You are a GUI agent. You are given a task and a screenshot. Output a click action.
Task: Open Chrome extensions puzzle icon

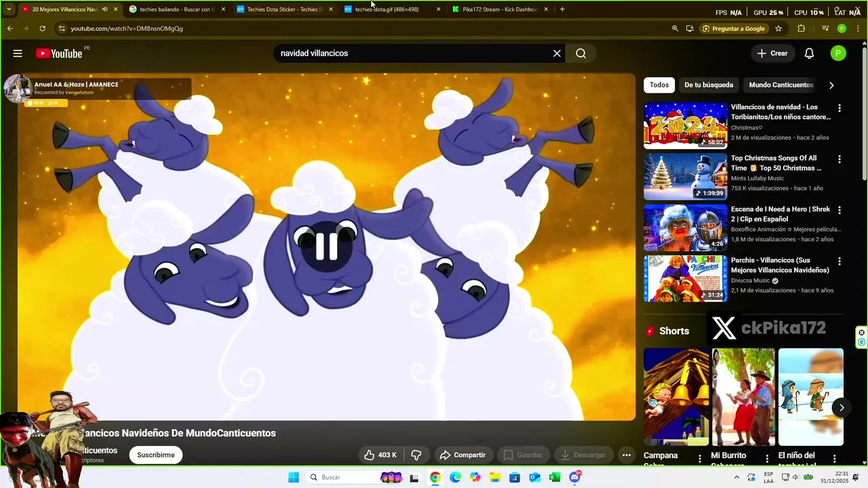click(x=801, y=28)
